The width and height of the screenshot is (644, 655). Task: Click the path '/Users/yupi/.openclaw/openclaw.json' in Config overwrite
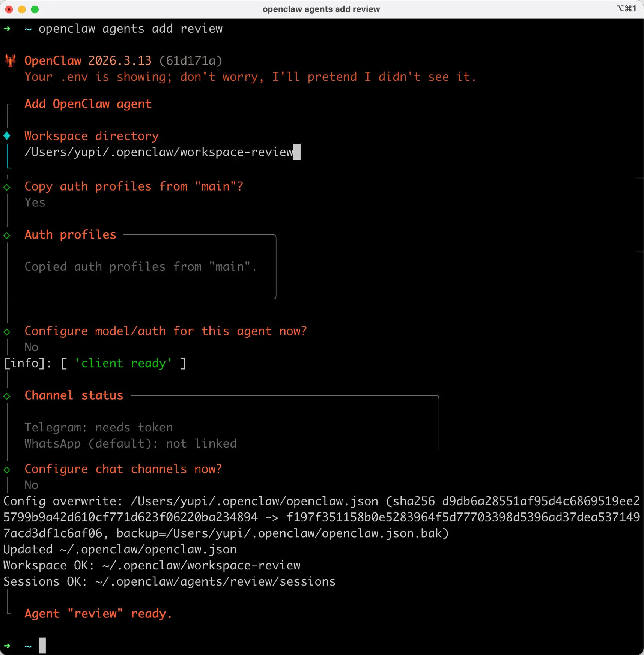254,502
